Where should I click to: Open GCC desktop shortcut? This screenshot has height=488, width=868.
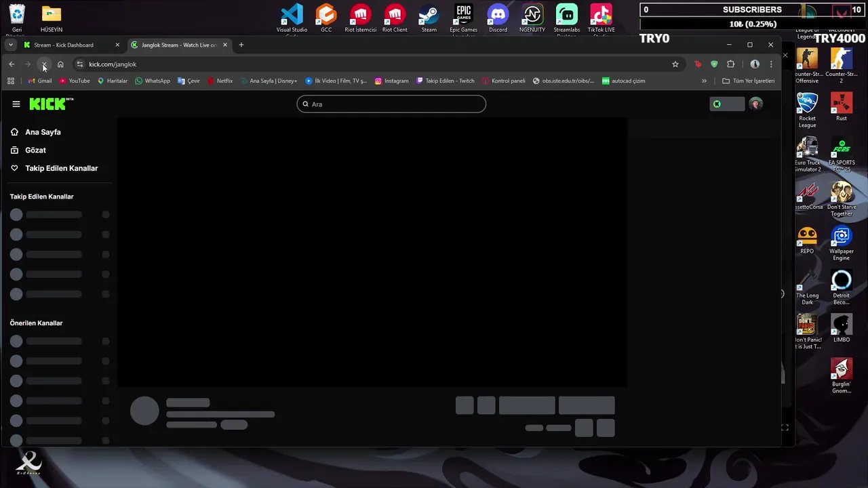[x=326, y=18]
